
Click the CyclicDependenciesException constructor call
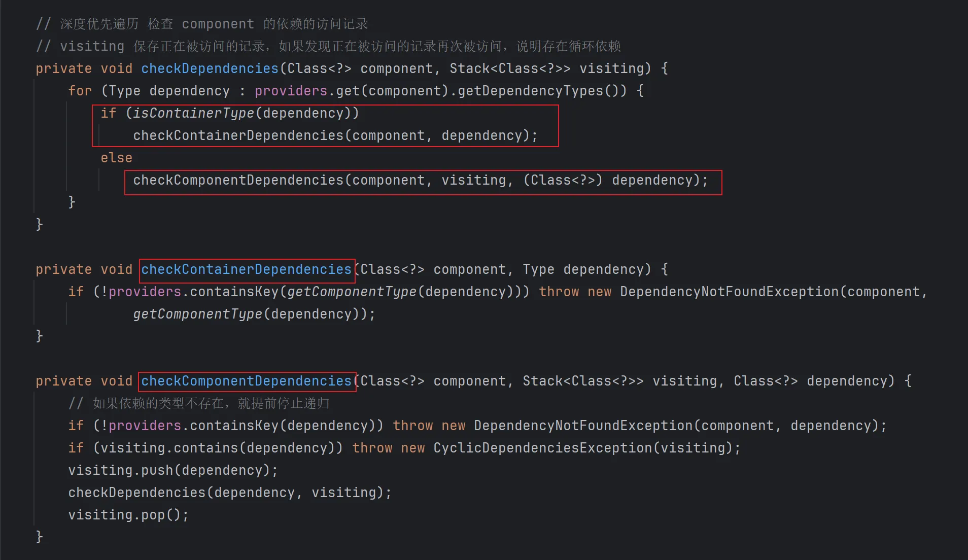[542, 448]
